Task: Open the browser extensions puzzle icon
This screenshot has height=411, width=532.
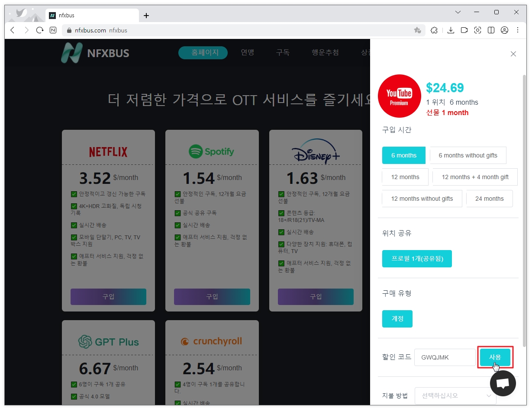Action: tap(434, 30)
